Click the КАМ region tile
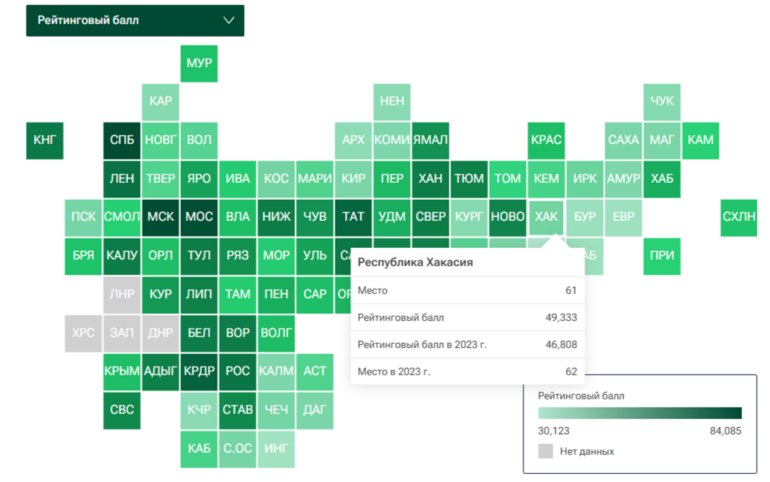 (x=700, y=140)
